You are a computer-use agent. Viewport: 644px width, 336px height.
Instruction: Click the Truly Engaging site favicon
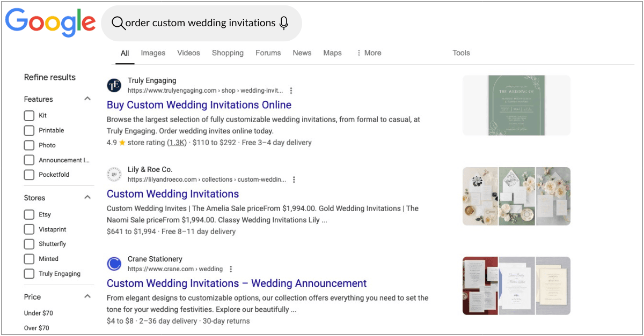(x=114, y=85)
